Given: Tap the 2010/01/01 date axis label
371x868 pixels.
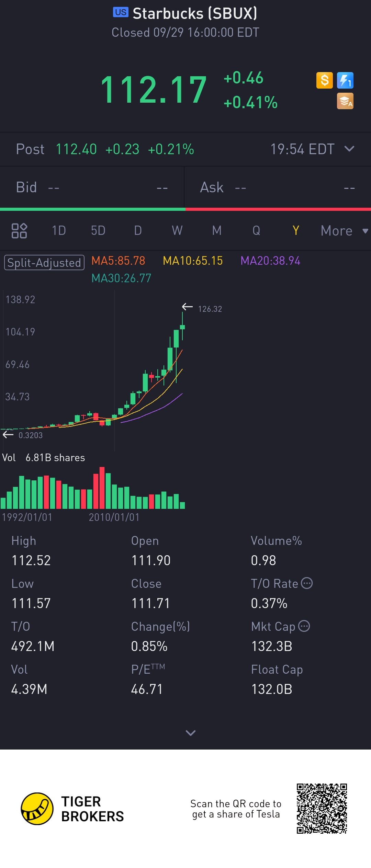Looking at the screenshot, I should 114,517.
